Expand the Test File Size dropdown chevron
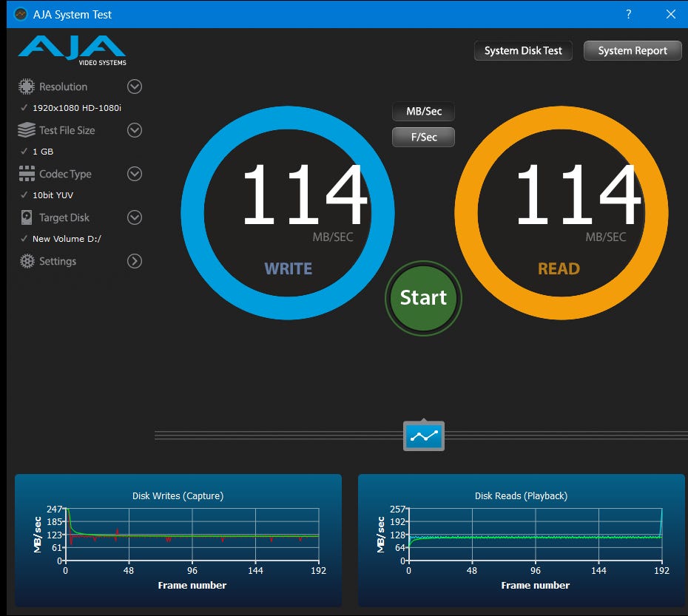 tap(135, 130)
